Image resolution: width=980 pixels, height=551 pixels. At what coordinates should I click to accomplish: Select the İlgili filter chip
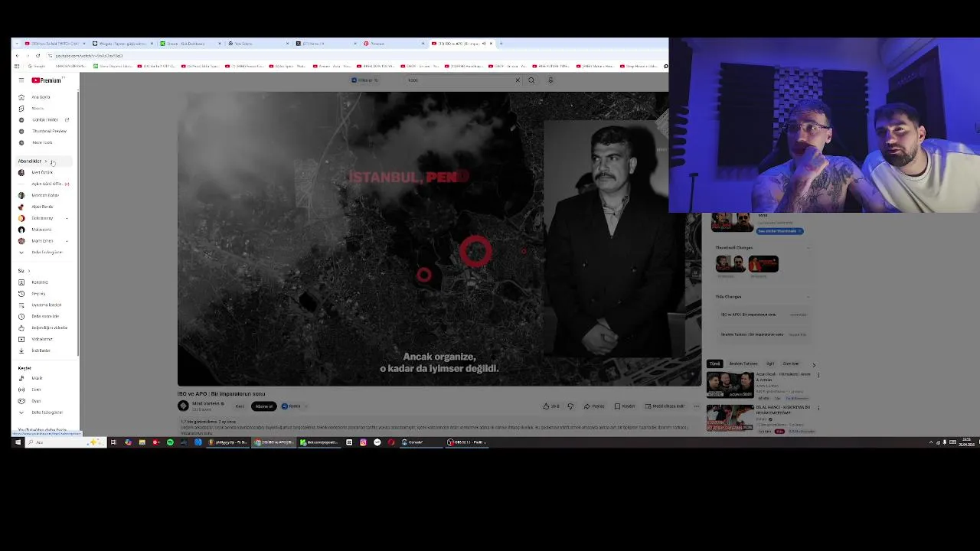(x=770, y=364)
